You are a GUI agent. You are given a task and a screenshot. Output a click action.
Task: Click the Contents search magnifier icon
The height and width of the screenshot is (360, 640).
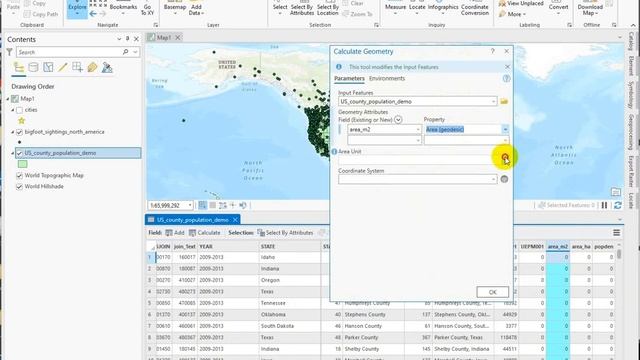[125, 52]
